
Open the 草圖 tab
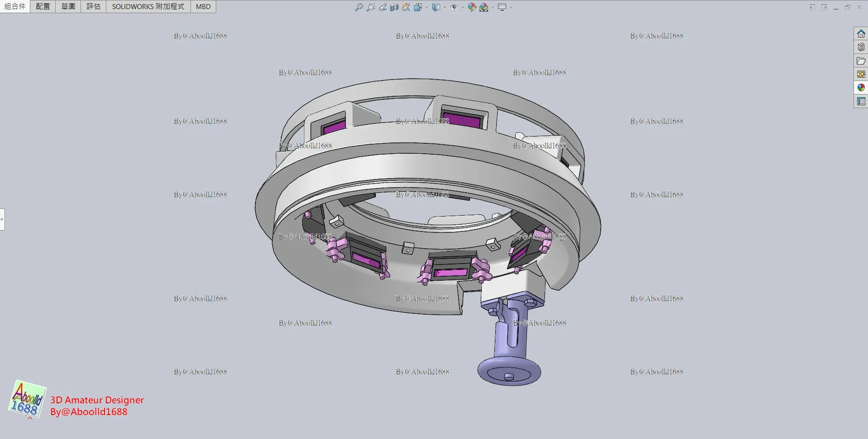coord(68,6)
